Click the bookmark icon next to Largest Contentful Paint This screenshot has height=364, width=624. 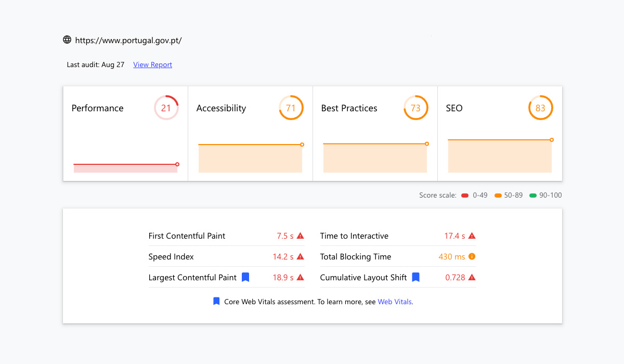tap(245, 278)
